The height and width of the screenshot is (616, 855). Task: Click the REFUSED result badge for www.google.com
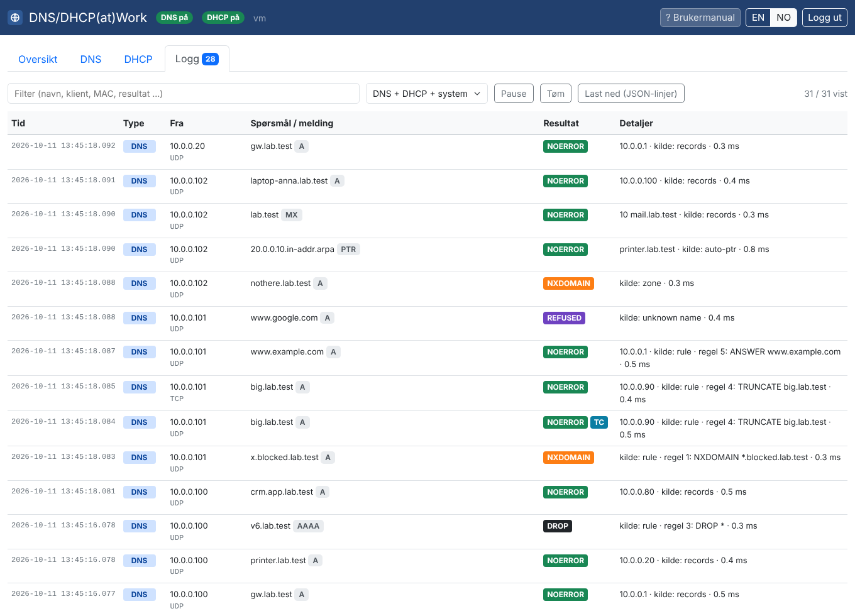coord(564,318)
